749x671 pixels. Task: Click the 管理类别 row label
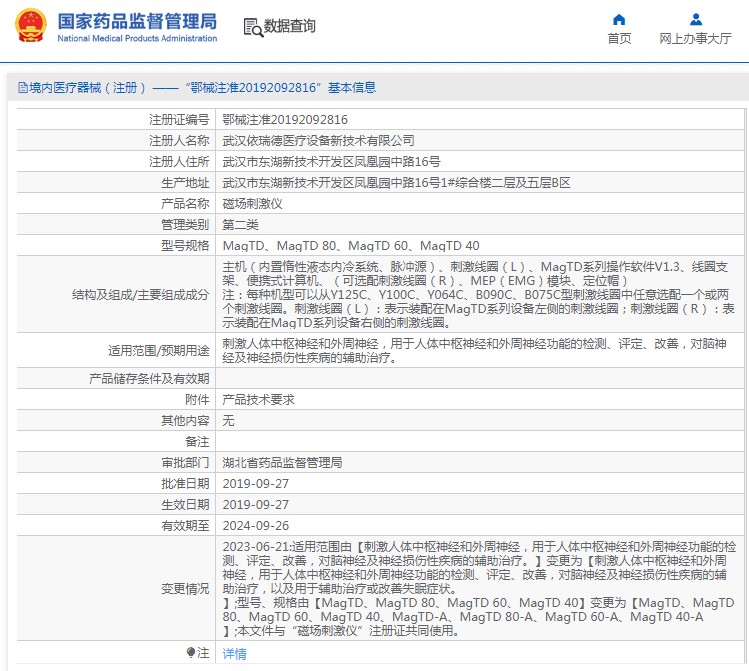185,224
